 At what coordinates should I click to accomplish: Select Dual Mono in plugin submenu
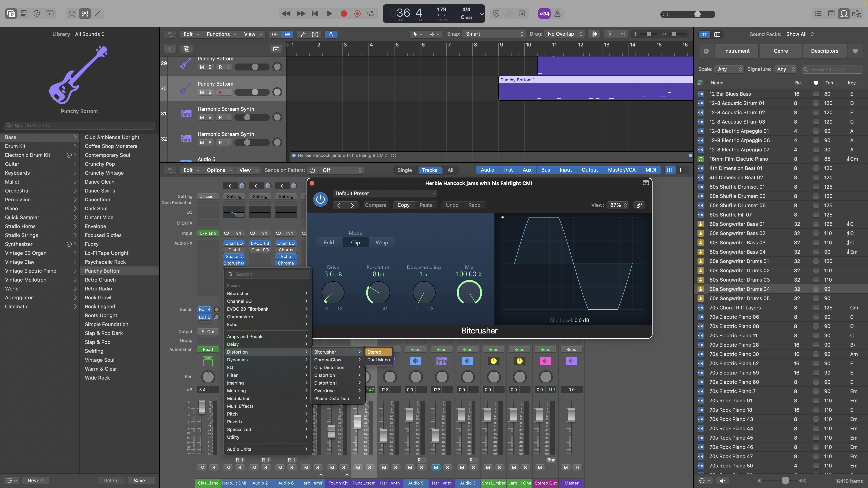378,360
